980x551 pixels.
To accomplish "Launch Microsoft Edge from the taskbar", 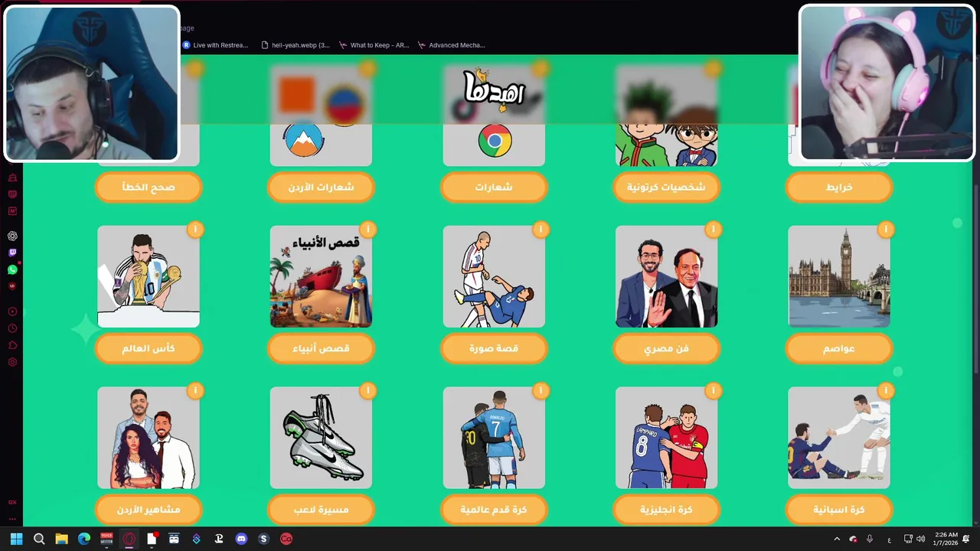I will 84,539.
